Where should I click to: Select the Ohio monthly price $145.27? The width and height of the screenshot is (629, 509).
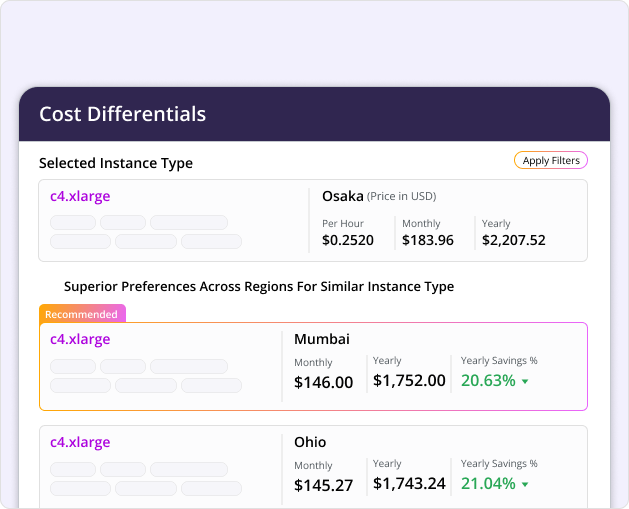pos(323,485)
